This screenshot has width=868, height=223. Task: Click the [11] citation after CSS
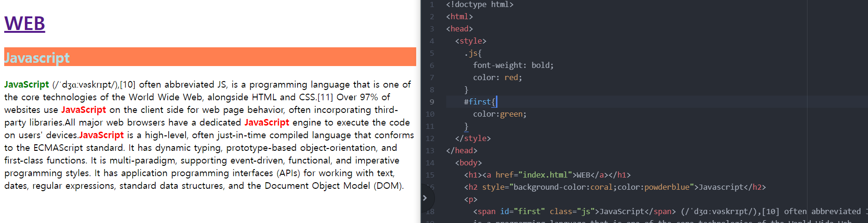point(325,97)
